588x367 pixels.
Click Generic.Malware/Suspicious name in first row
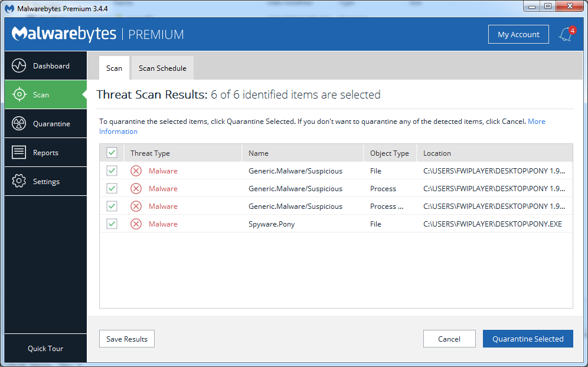(296, 171)
